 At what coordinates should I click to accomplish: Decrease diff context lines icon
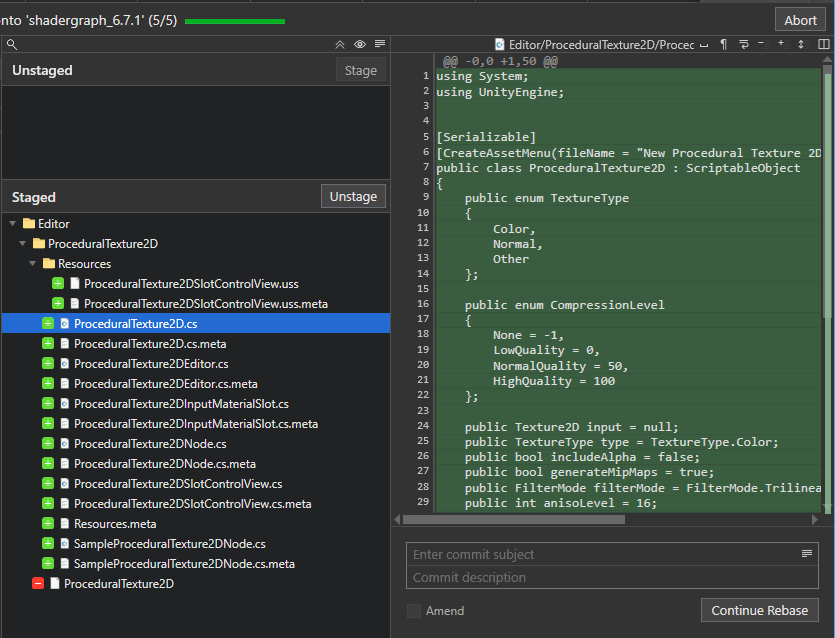coord(762,43)
